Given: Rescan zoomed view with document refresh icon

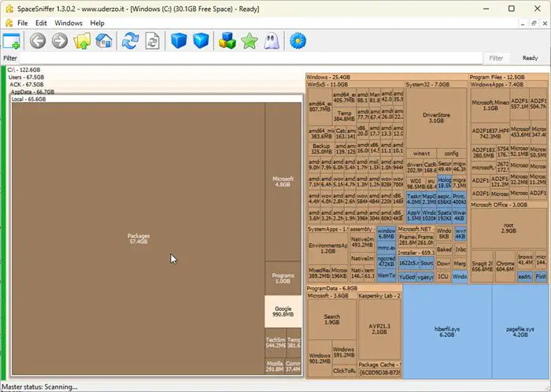Looking at the screenshot, I should [153, 41].
